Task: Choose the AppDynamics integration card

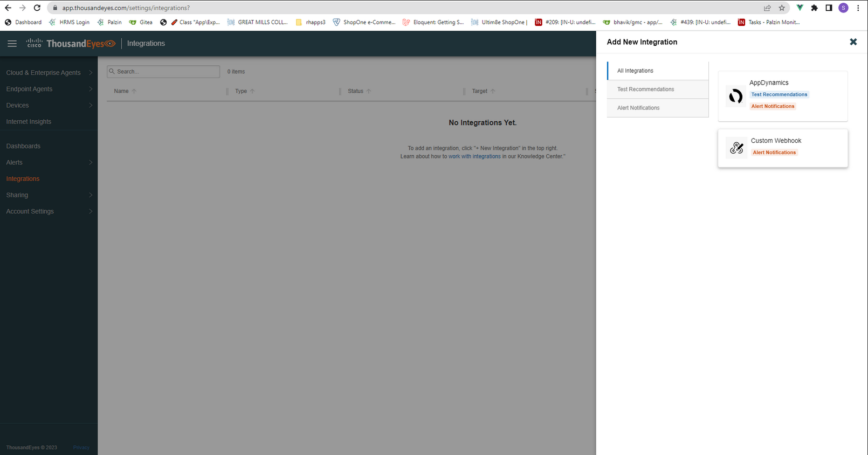Action: (x=782, y=96)
